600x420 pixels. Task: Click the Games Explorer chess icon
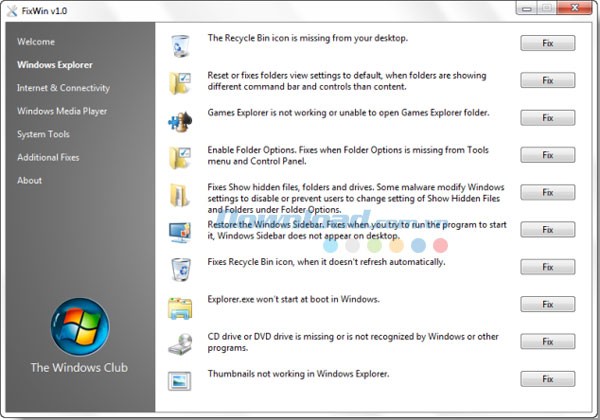(181, 119)
